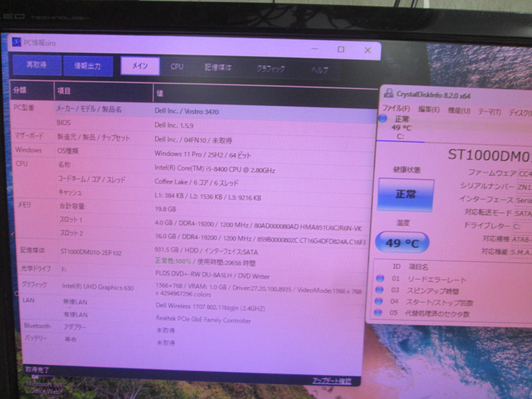Click the スピンアップ時間 row in CrystalDiskInfo
Viewport: 532px width, 399px height.
pyautogui.click(x=433, y=291)
